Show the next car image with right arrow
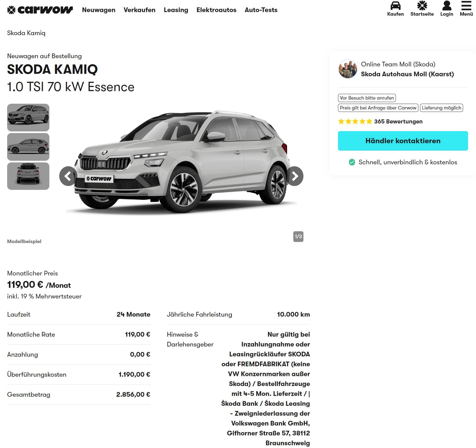476x448 pixels. [x=295, y=176]
